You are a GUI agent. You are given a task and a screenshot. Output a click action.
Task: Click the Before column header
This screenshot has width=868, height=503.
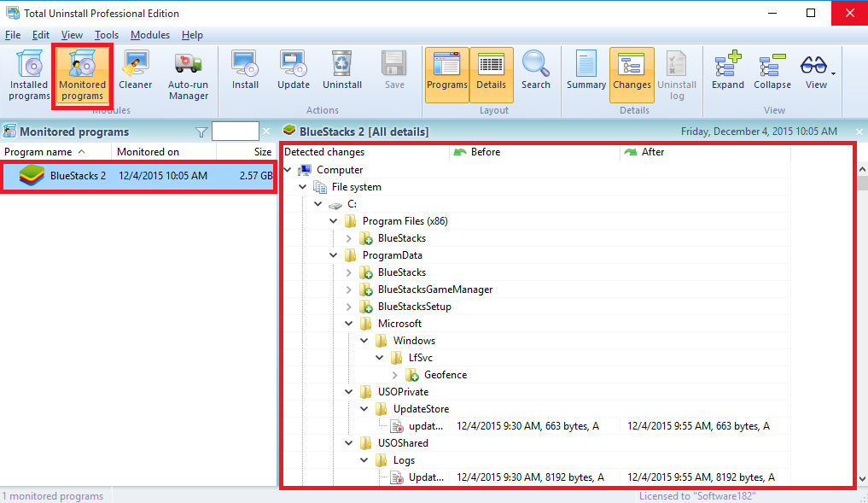535,152
